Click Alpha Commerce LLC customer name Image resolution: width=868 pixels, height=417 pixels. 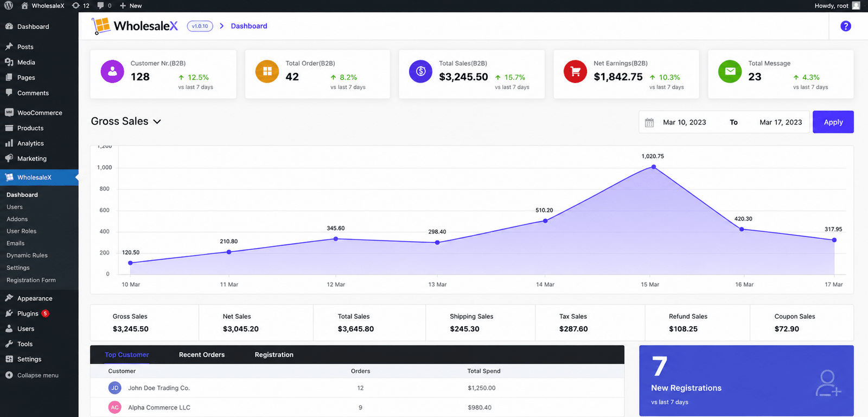[159, 408]
